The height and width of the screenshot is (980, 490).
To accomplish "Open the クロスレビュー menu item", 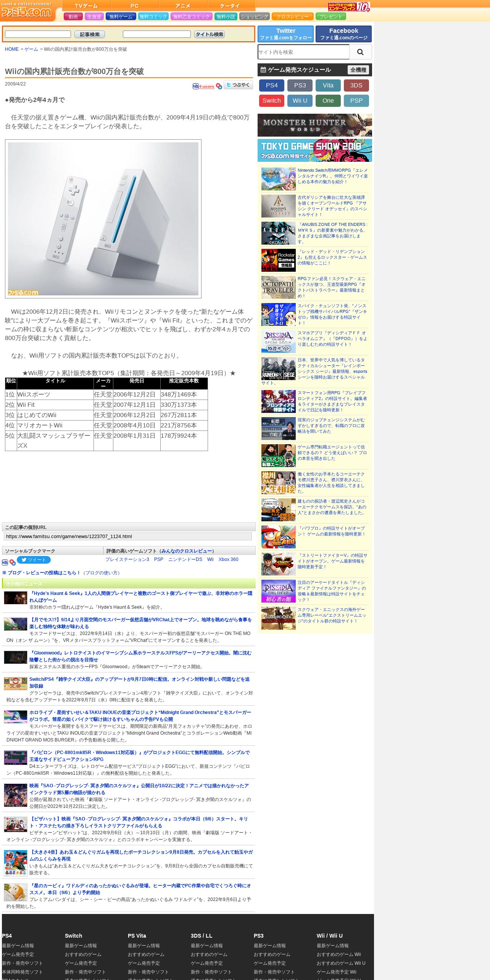I will tap(293, 16).
